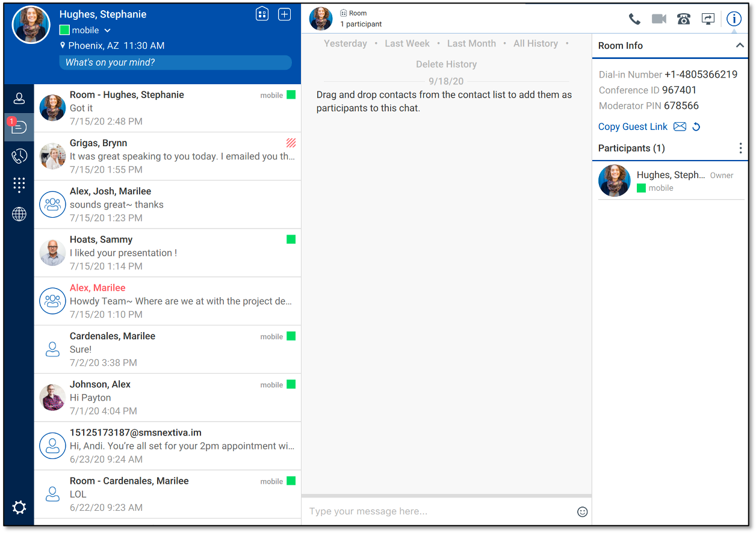This screenshot has width=756, height=533.
Task: Start a video call from the toolbar
Action: [658, 19]
